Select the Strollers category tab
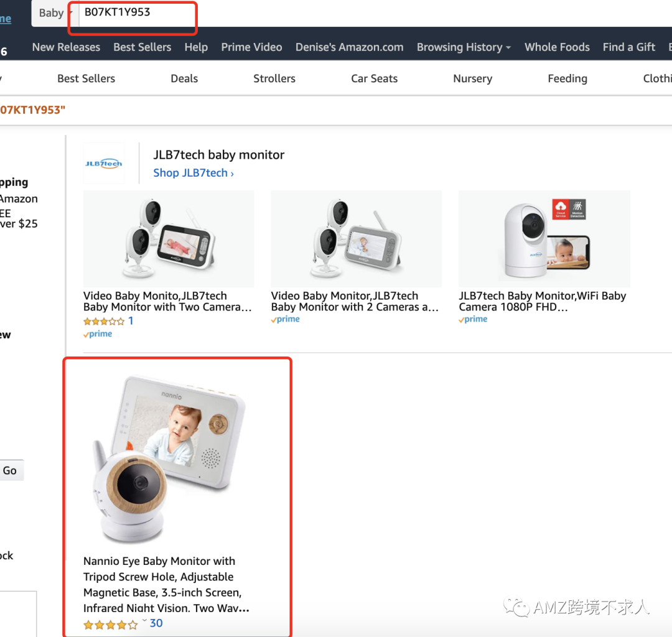 (x=274, y=78)
